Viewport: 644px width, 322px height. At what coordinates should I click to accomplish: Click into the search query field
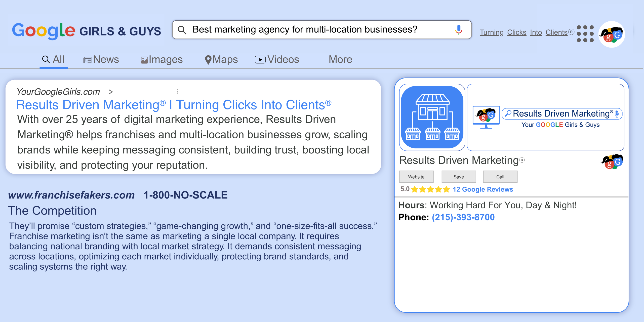(322, 30)
